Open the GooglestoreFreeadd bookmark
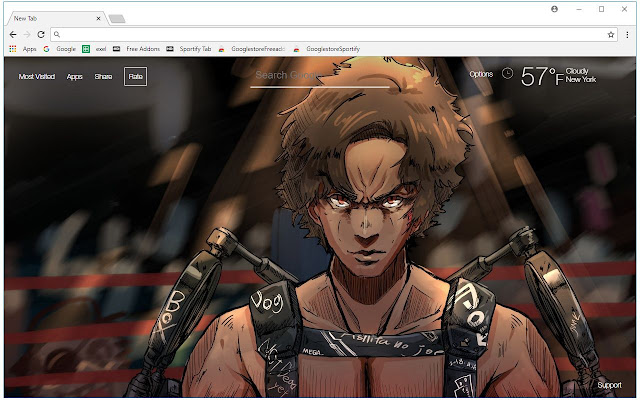 252,49
